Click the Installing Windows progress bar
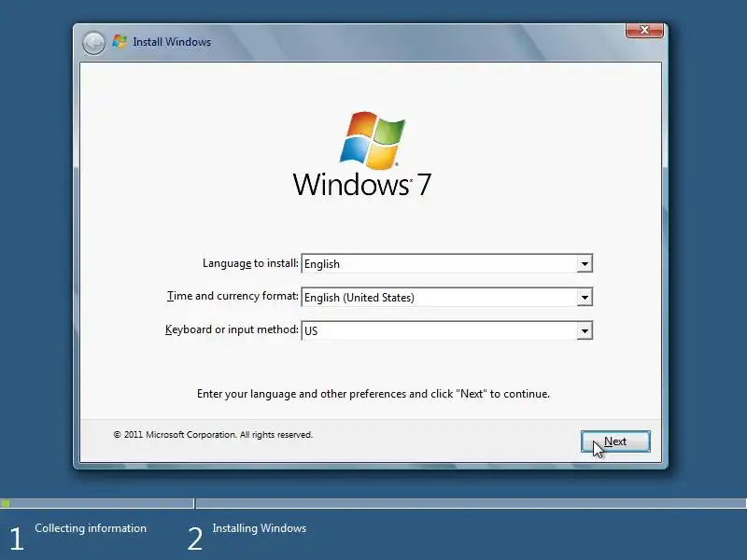The height and width of the screenshot is (560, 747). tap(472, 503)
